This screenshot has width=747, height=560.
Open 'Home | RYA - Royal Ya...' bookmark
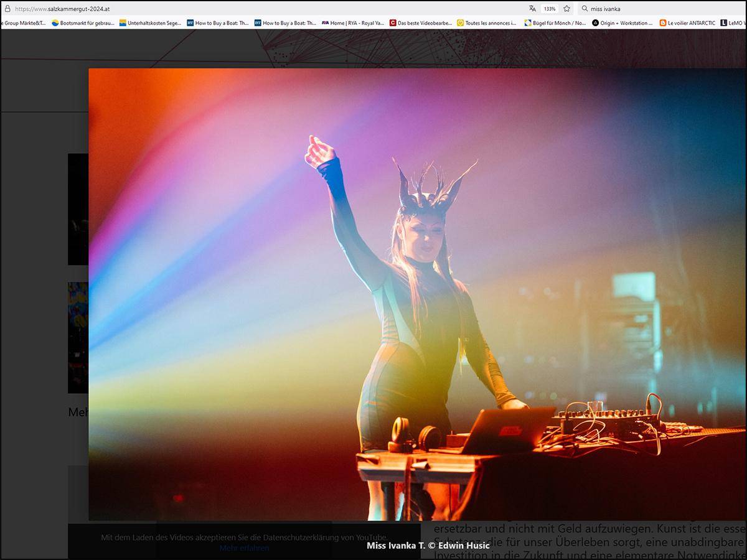tap(353, 23)
